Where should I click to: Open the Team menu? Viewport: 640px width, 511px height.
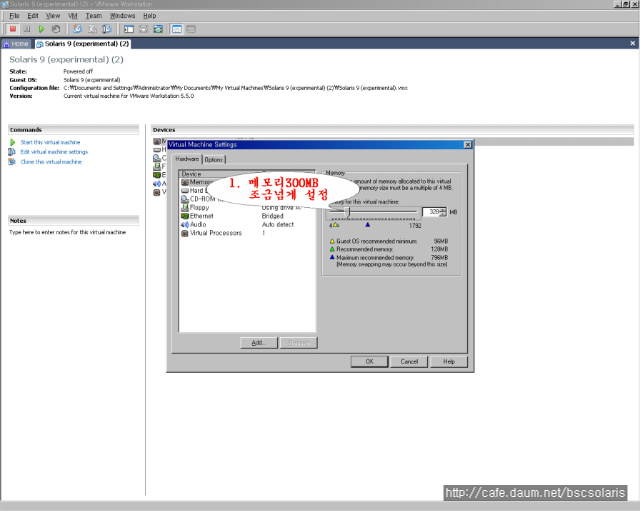coord(93,16)
